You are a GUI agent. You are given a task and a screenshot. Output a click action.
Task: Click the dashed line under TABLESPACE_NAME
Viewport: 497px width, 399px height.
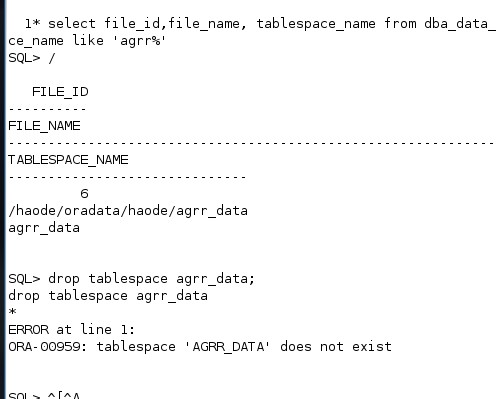[127, 177]
